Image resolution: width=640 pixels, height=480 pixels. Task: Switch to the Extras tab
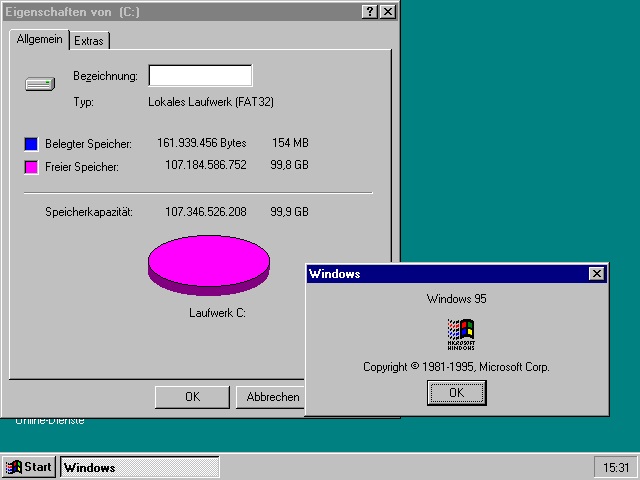[x=89, y=41]
